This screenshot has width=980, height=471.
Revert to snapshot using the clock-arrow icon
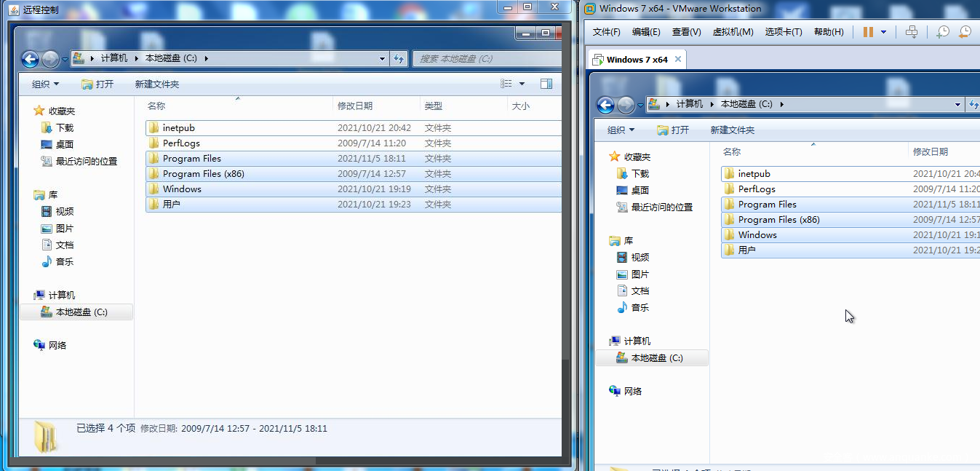[965, 32]
